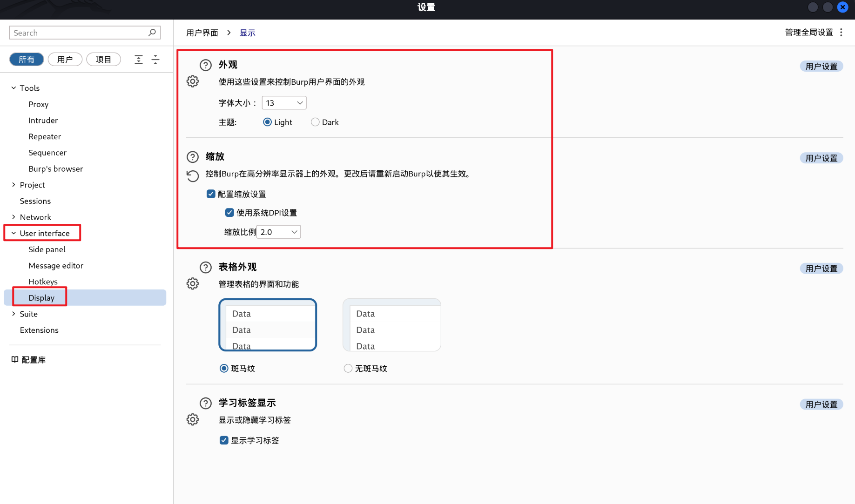Focus the Search input field
This screenshot has height=504, width=855.
pyautogui.click(x=85, y=33)
